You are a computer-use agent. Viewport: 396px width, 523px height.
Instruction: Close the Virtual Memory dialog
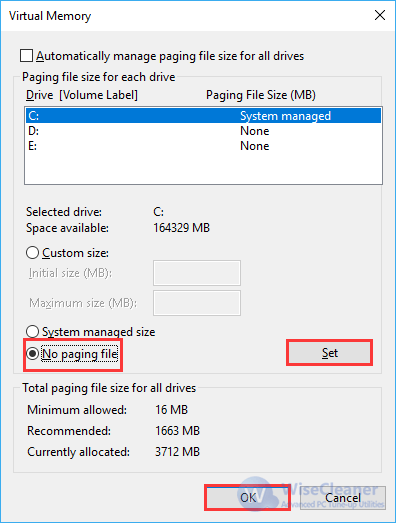point(380,15)
